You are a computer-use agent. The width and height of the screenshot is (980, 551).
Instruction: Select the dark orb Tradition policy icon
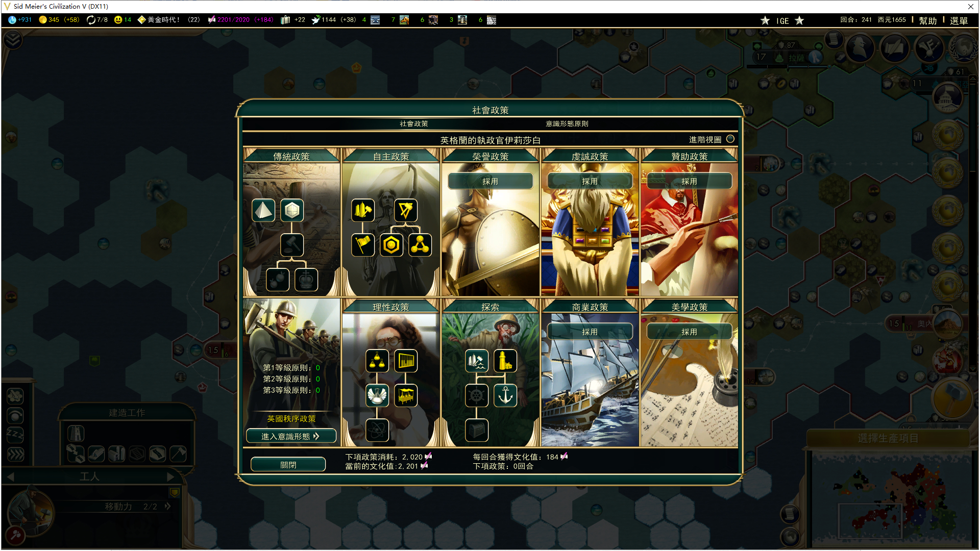click(x=278, y=280)
